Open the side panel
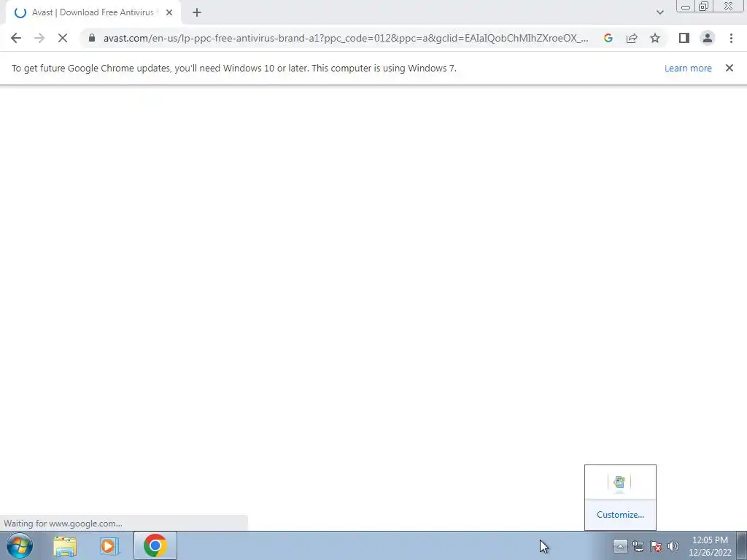This screenshot has width=747, height=560. pos(684,38)
